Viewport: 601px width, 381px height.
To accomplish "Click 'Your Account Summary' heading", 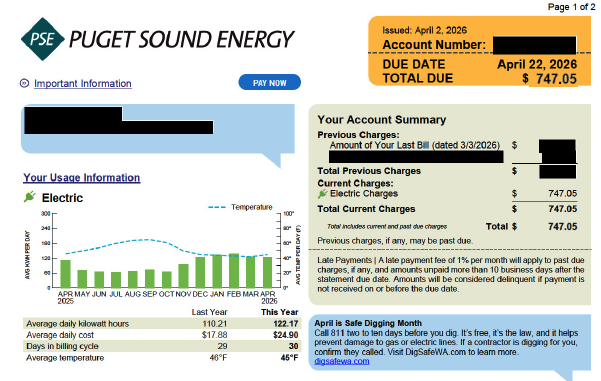I will click(381, 120).
